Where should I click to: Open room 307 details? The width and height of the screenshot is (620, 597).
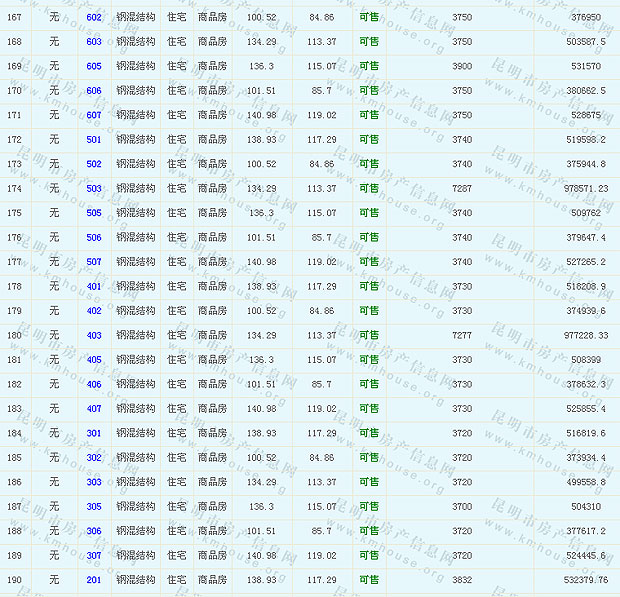pyautogui.click(x=94, y=555)
